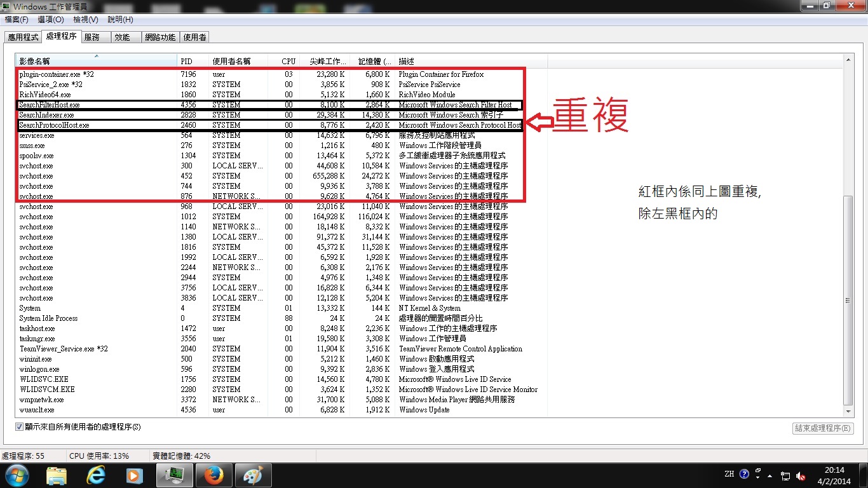
Task: Switch to the 應用程式 tab
Action: (x=23, y=37)
